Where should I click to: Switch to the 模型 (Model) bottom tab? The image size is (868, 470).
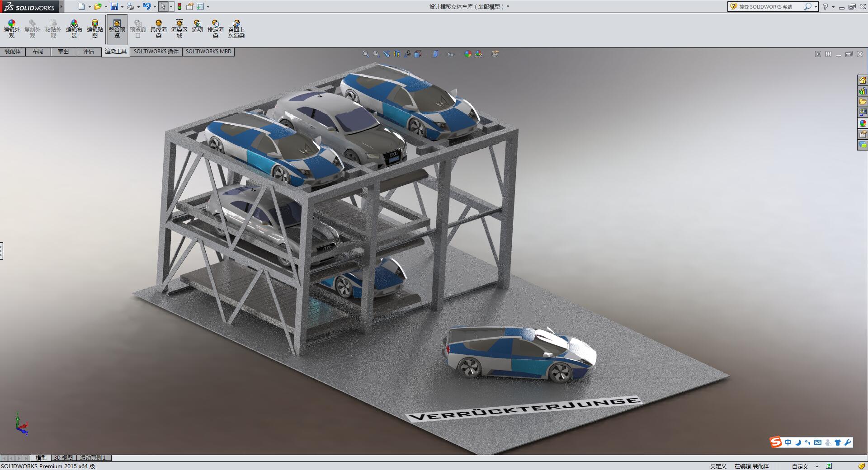[x=41, y=458]
